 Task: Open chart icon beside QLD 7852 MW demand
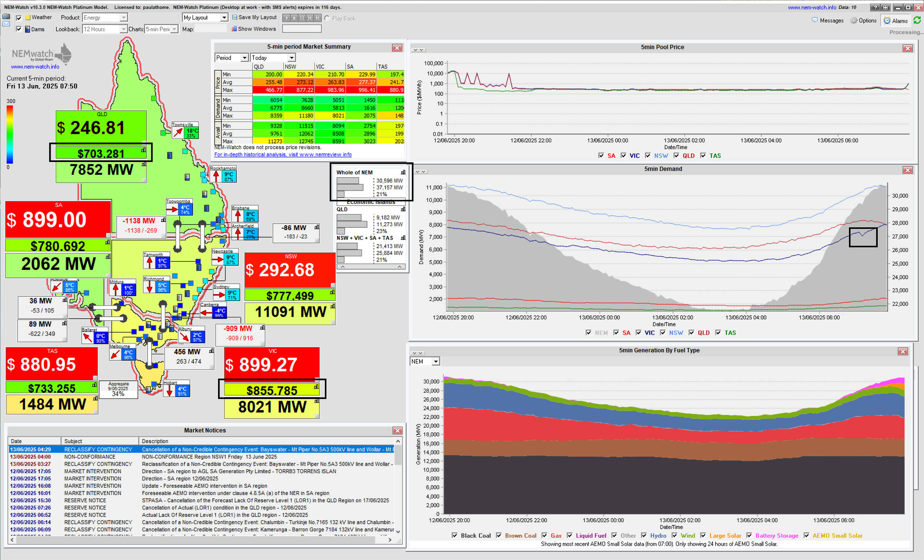click(144, 164)
